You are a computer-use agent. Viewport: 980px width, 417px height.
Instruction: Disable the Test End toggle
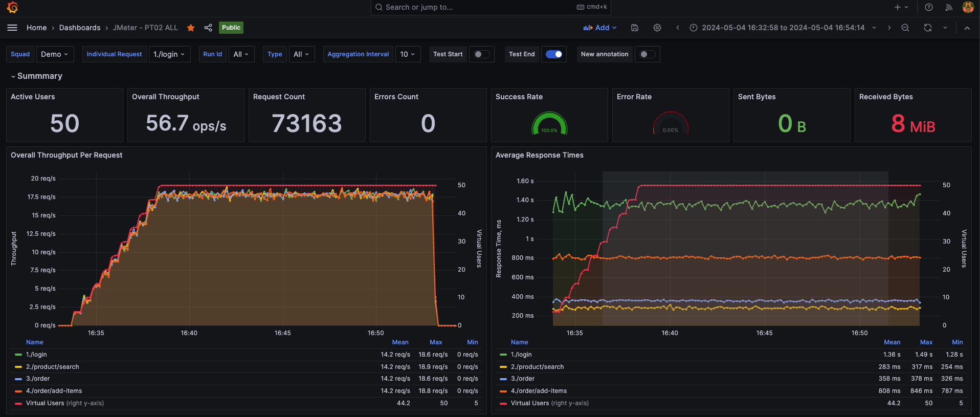pos(554,54)
